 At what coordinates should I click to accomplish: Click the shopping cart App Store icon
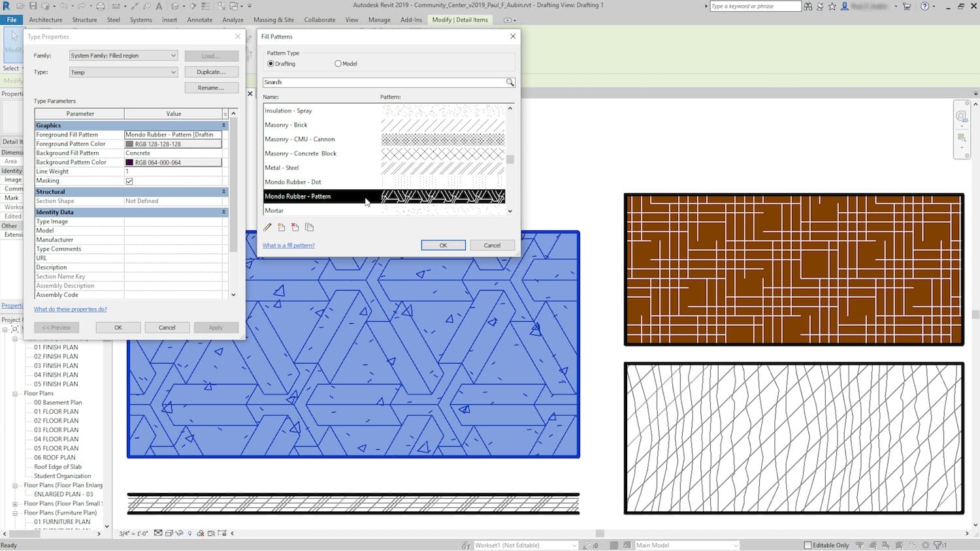coord(907,6)
